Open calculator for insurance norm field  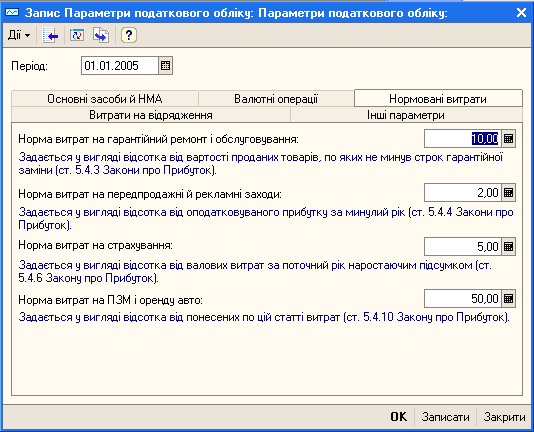508,247
